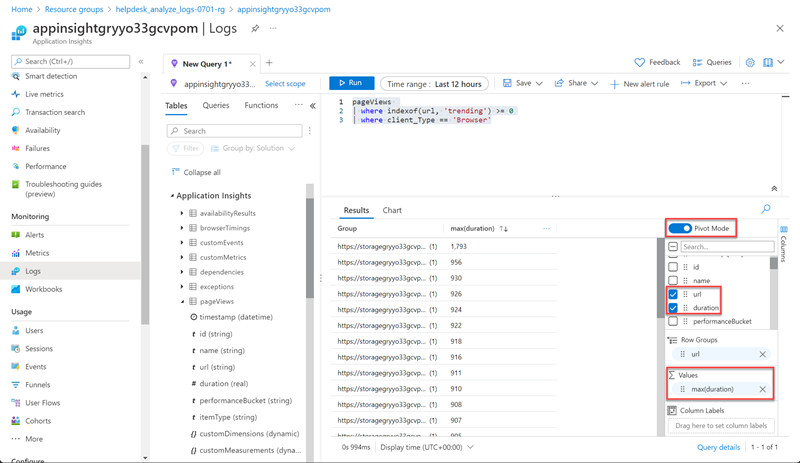Click the Select scope link
The height and width of the screenshot is (463, 800).
point(285,84)
